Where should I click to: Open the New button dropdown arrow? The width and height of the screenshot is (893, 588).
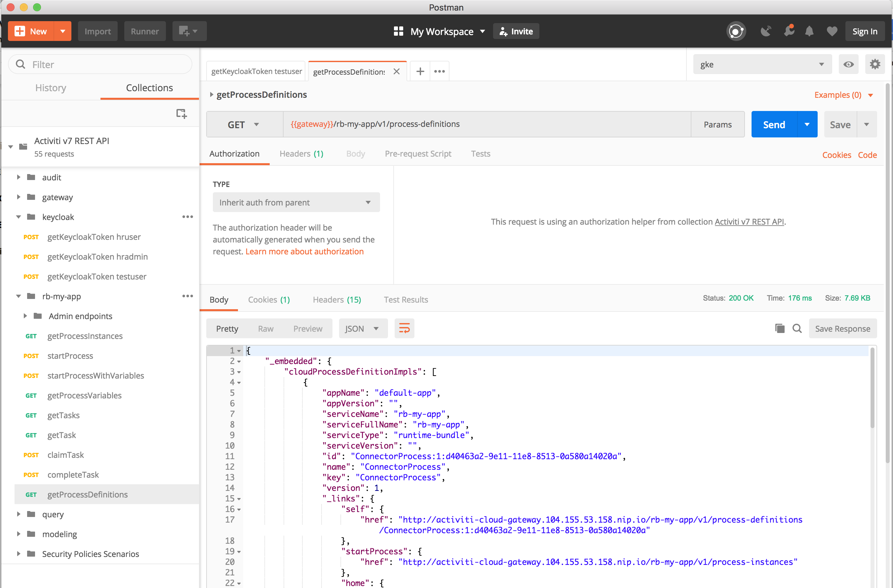pos(63,31)
